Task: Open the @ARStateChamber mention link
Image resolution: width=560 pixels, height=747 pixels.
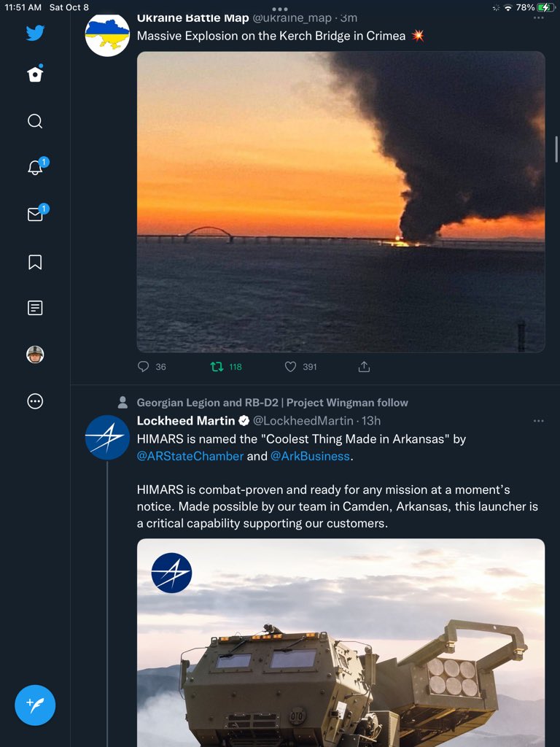Action: (190, 456)
